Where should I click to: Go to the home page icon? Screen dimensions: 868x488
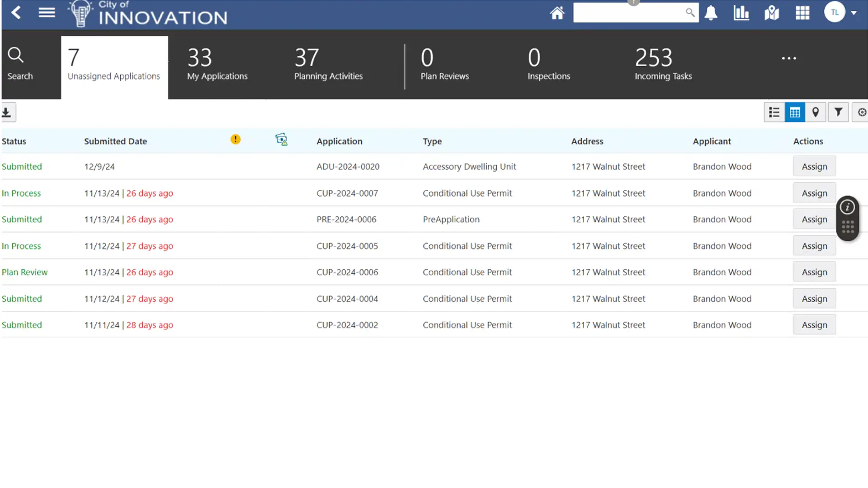pos(557,13)
